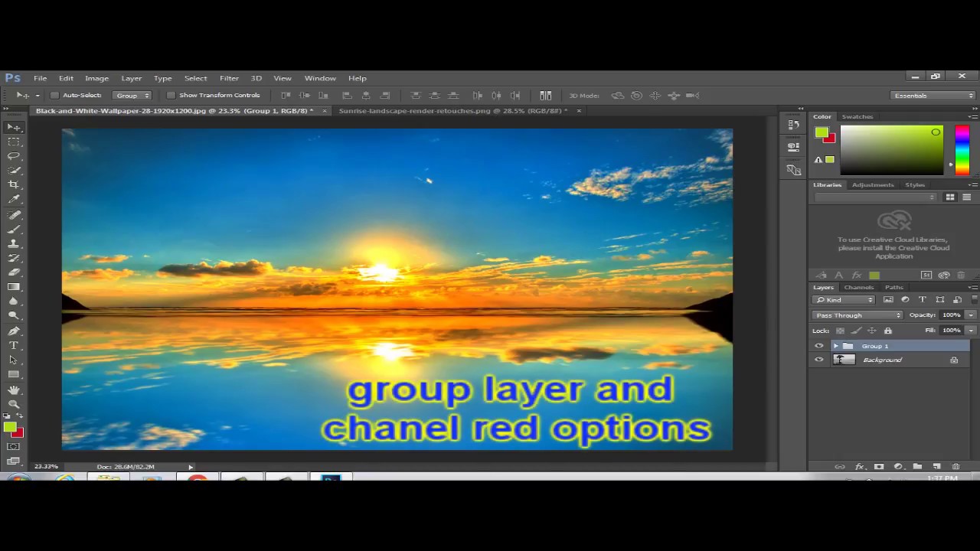
Task: Open the File menu
Action: tap(40, 78)
